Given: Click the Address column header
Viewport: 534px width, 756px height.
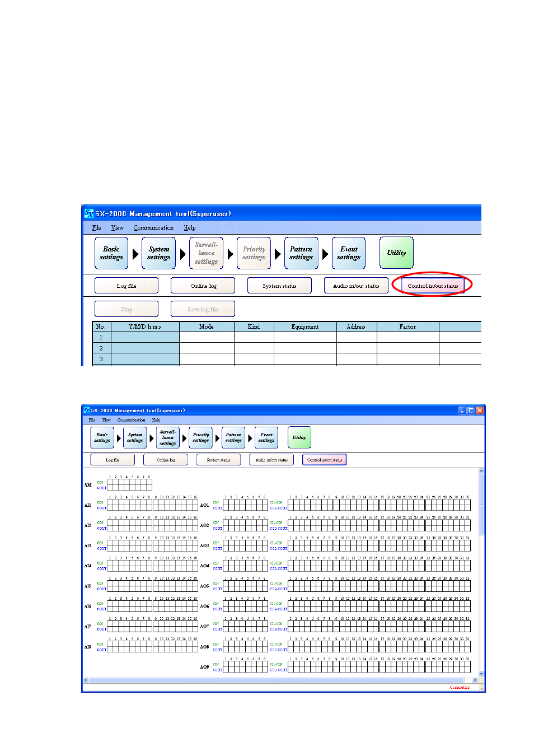Looking at the screenshot, I should [x=357, y=327].
